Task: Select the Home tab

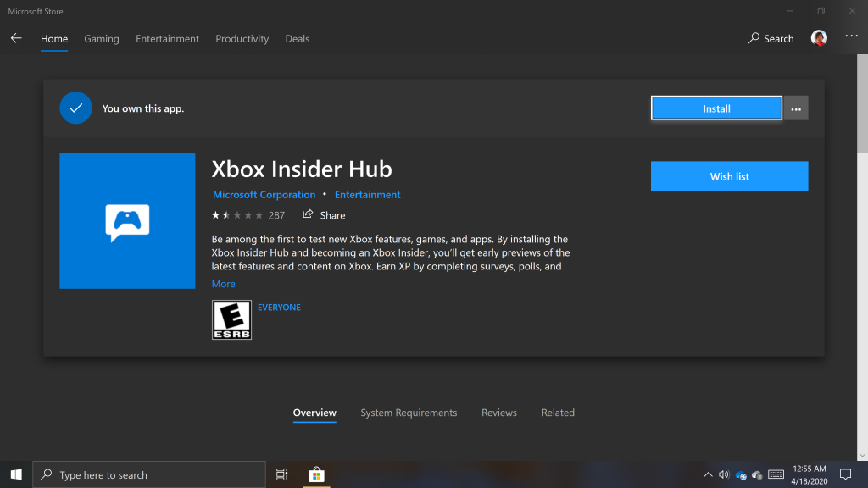Action: coord(54,39)
